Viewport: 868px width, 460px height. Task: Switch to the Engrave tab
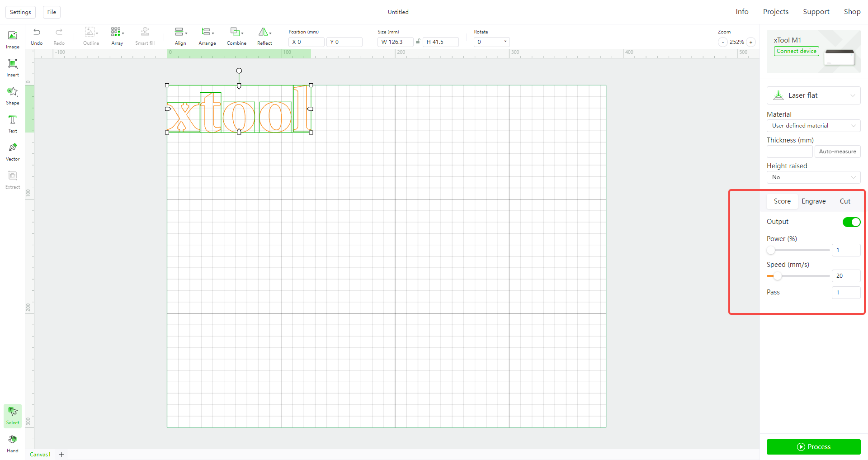point(813,201)
